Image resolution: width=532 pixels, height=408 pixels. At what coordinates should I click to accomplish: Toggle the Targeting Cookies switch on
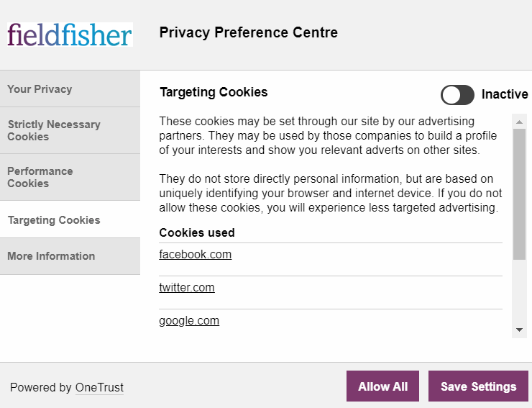[457, 95]
